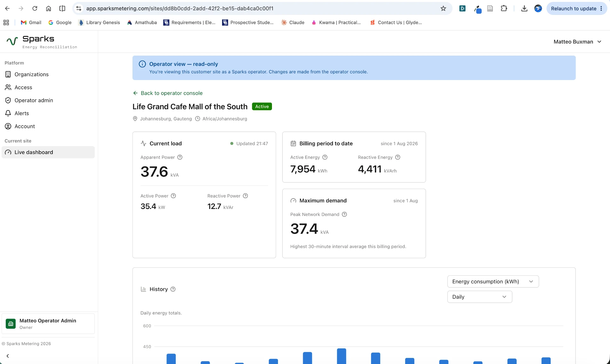The width and height of the screenshot is (610, 364).
Task: Select Live dashboard in sidebar
Action: [48, 152]
